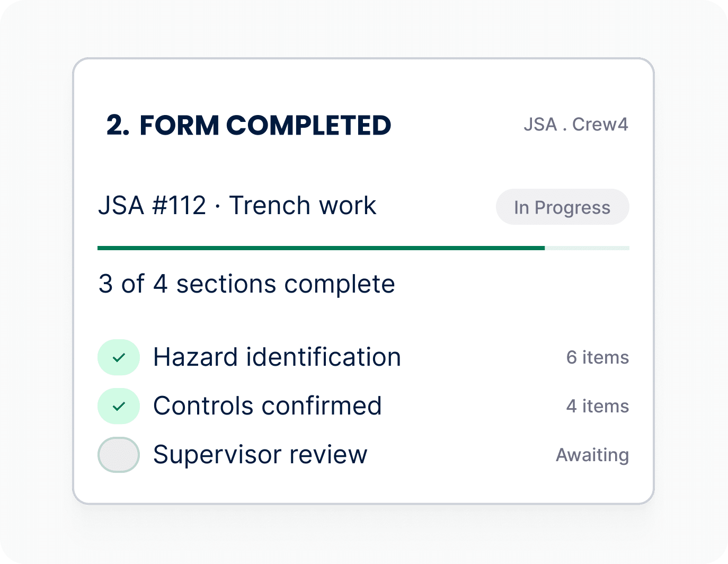
Task: Open the Supervisor review section
Action: pyautogui.click(x=363, y=455)
